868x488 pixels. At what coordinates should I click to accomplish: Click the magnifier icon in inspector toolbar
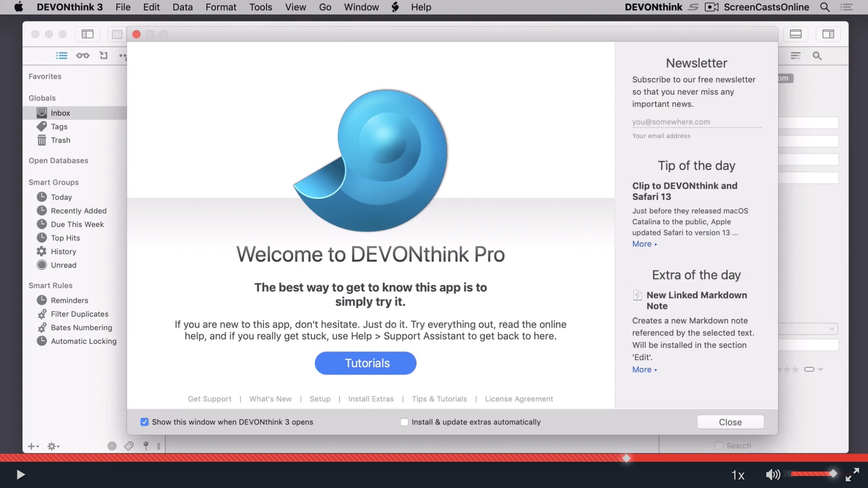[817, 56]
